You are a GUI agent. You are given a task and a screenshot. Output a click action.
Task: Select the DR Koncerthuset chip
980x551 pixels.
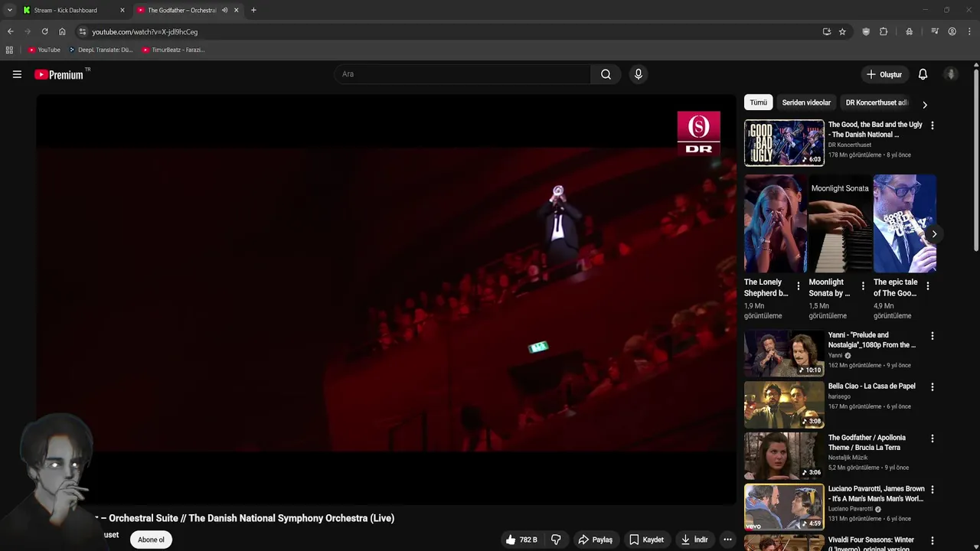click(877, 103)
